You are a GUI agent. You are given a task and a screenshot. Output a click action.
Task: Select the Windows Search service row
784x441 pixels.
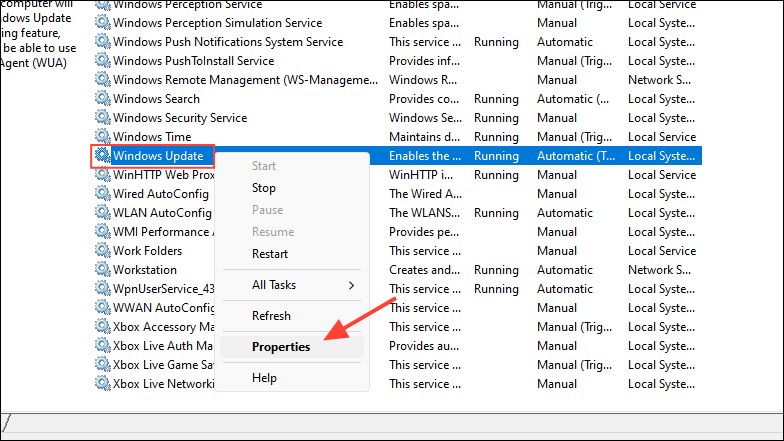point(398,98)
